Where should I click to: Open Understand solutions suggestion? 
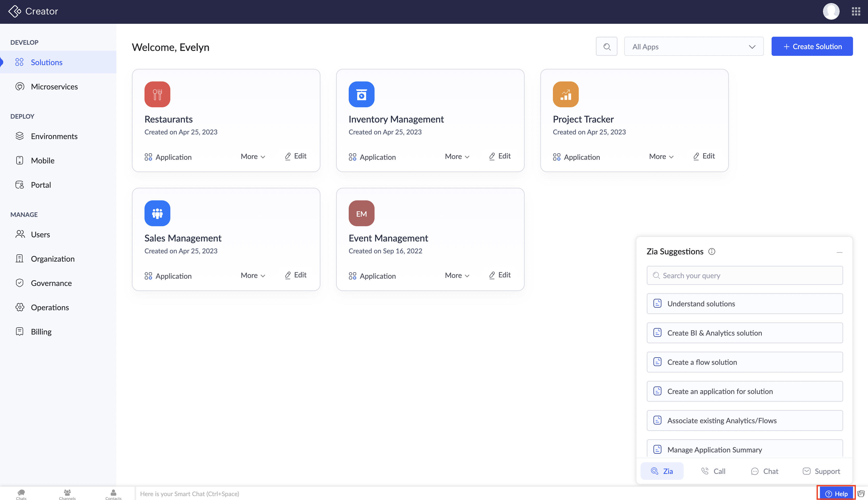(744, 304)
